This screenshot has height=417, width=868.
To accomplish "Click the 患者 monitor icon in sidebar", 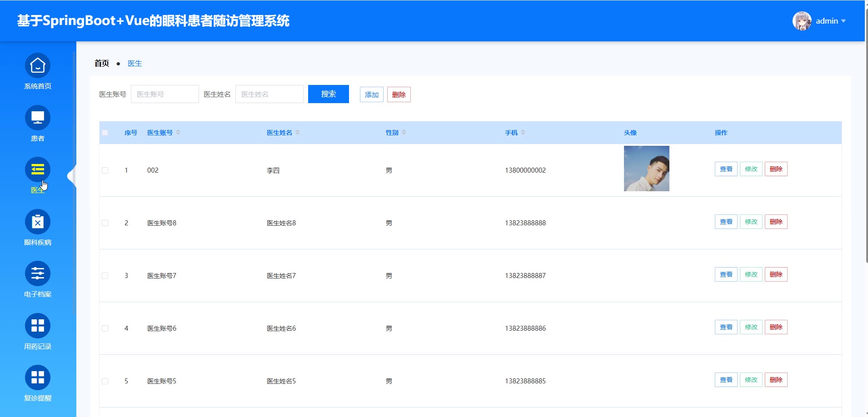I will (37, 118).
